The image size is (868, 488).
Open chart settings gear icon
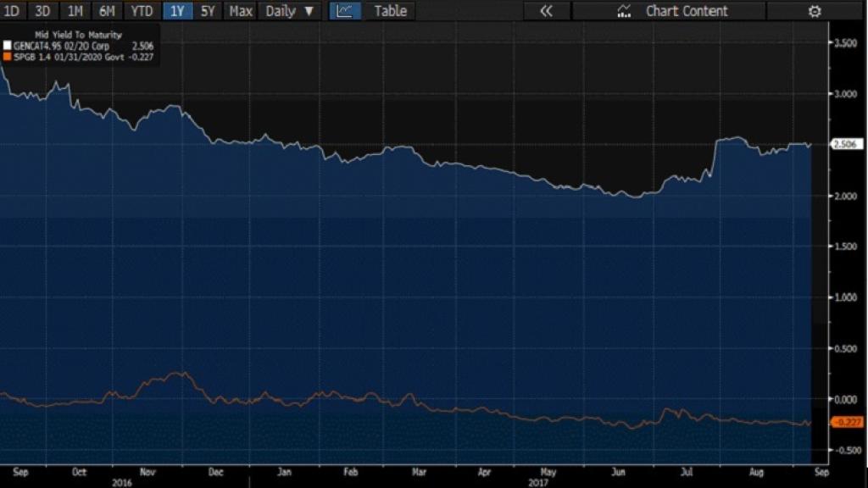pos(815,11)
